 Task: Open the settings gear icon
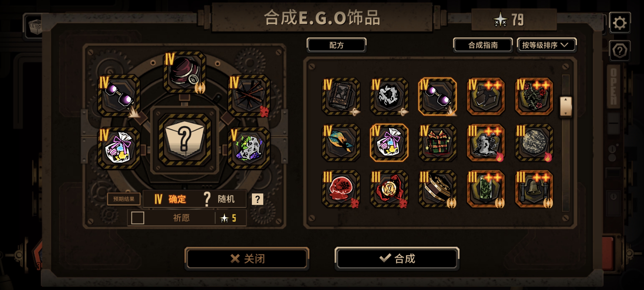pos(620,23)
